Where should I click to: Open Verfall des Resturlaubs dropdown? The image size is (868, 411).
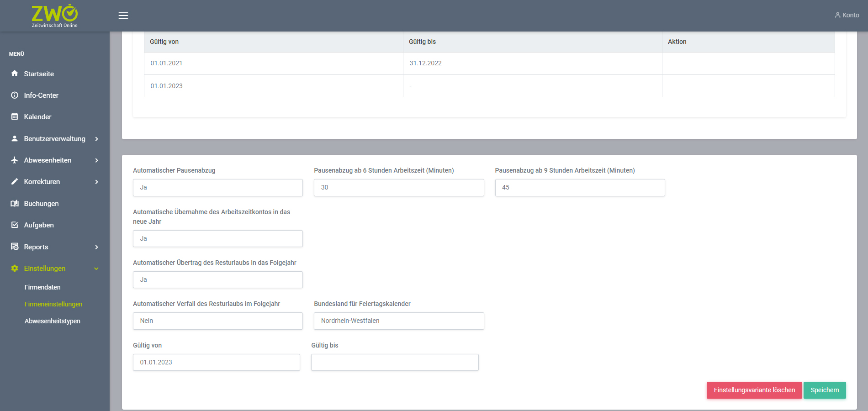point(218,321)
